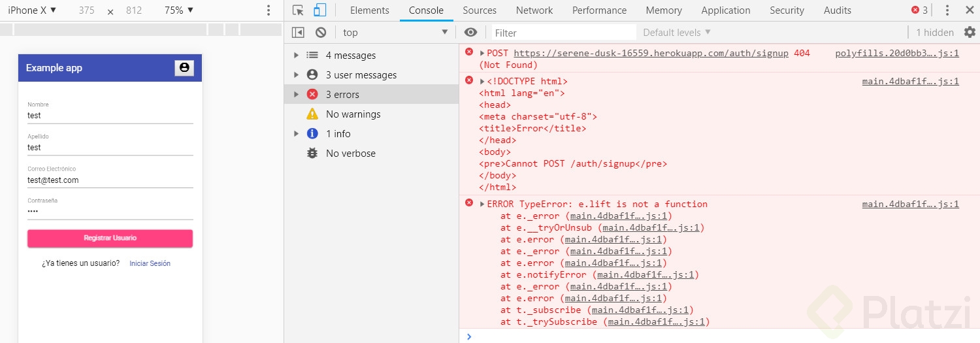Open the 75% zoom dropdown
This screenshot has height=343, width=980.
point(179,10)
